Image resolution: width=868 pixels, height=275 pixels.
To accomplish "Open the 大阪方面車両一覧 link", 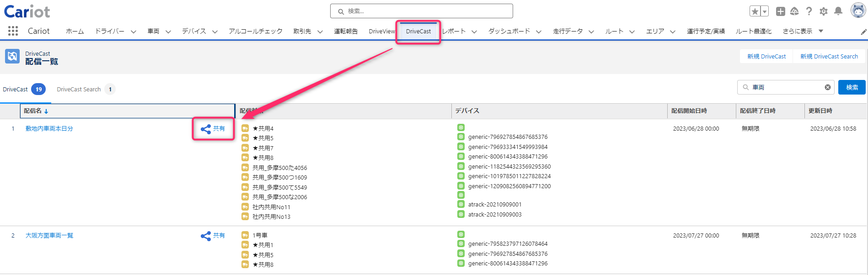I will point(49,236).
